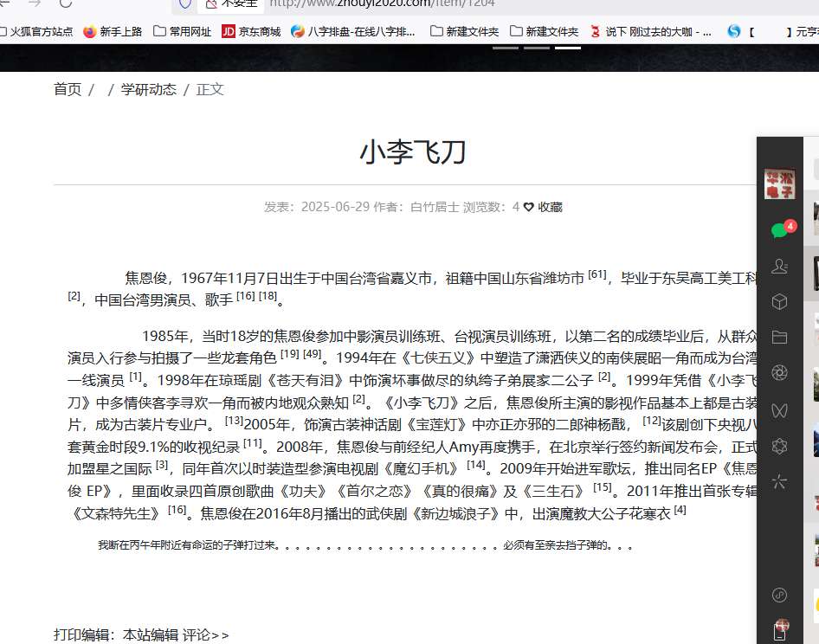Click the WeChat profile avatar at sidebar top
The width and height of the screenshot is (819, 644).
779,184
